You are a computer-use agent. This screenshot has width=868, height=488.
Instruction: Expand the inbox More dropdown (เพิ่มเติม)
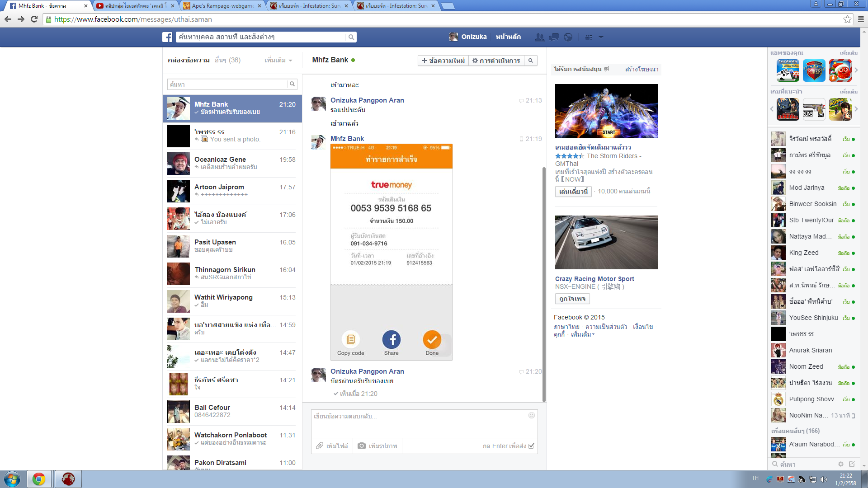click(278, 60)
